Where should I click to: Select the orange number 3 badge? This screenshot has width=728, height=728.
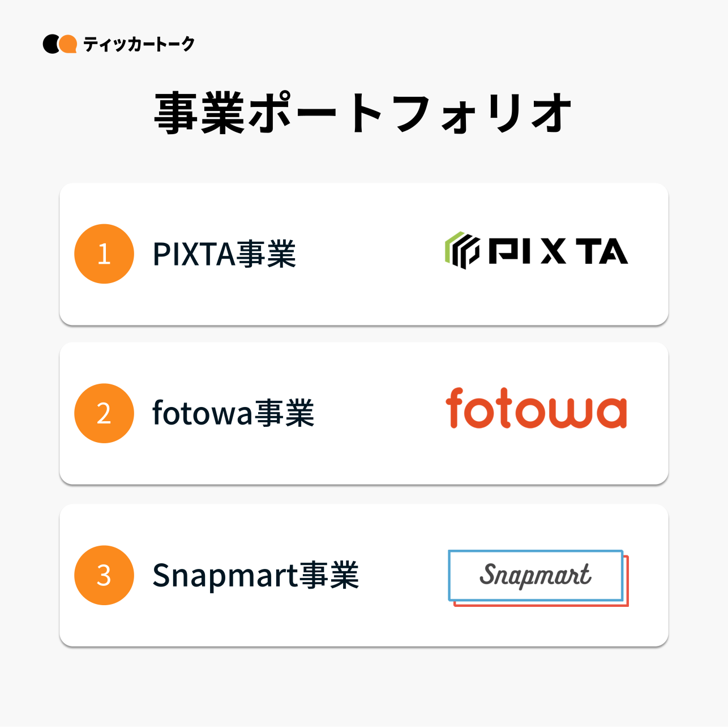tap(104, 575)
